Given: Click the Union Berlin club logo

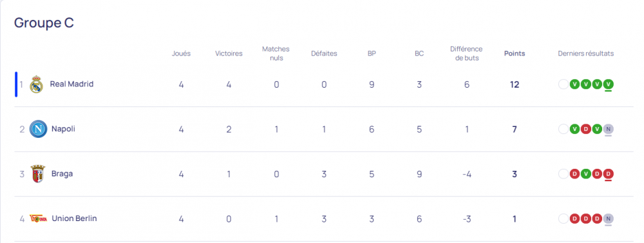Looking at the screenshot, I should pos(38,219).
